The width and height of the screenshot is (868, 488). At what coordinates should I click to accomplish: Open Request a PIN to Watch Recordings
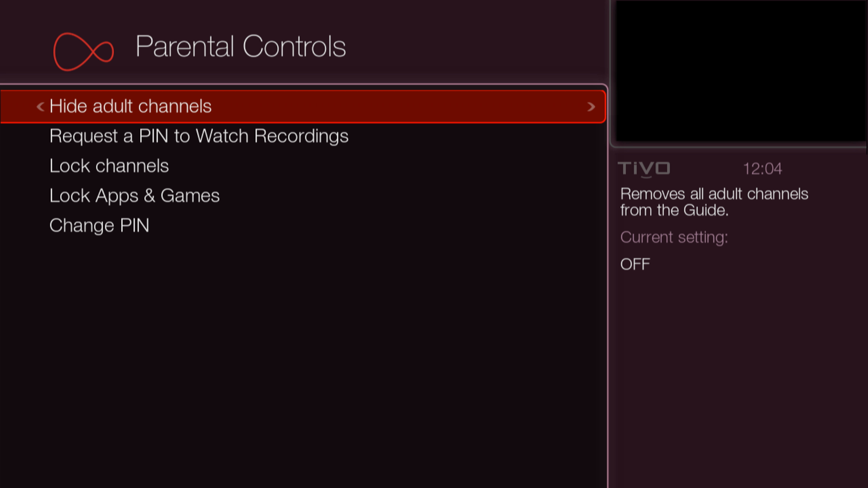198,136
